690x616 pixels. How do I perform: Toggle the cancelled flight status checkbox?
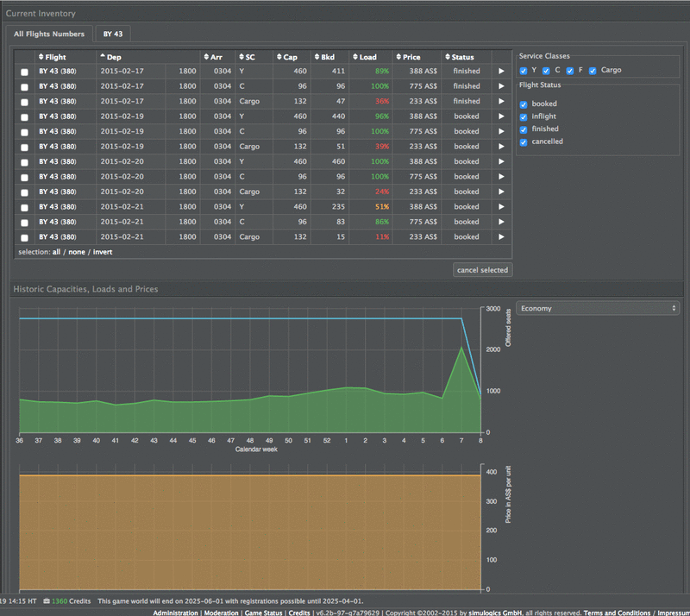(524, 141)
